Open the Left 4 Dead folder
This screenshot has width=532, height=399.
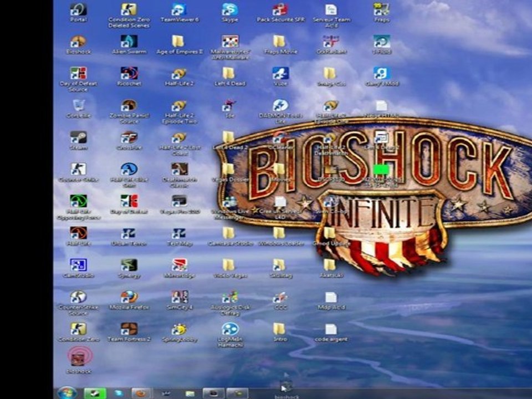(x=229, y=76)
